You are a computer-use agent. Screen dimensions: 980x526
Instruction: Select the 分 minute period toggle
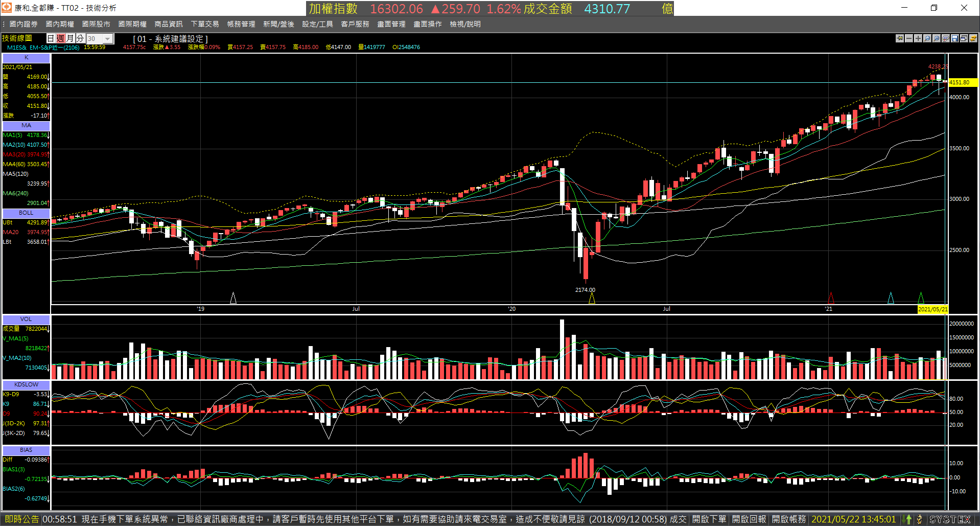(x=80, y=38)
